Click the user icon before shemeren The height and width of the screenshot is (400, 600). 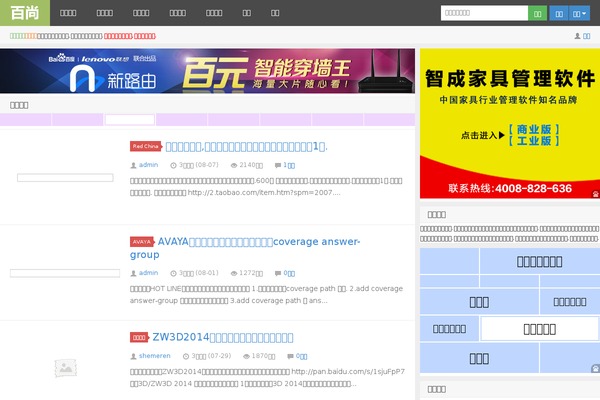tap(133, 356)
